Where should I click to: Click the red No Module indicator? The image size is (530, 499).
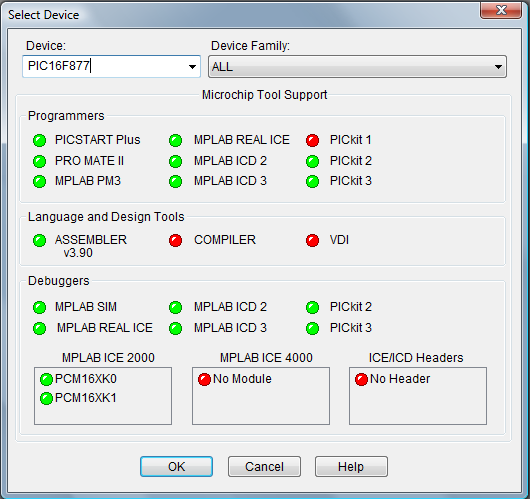click(204, 379)
